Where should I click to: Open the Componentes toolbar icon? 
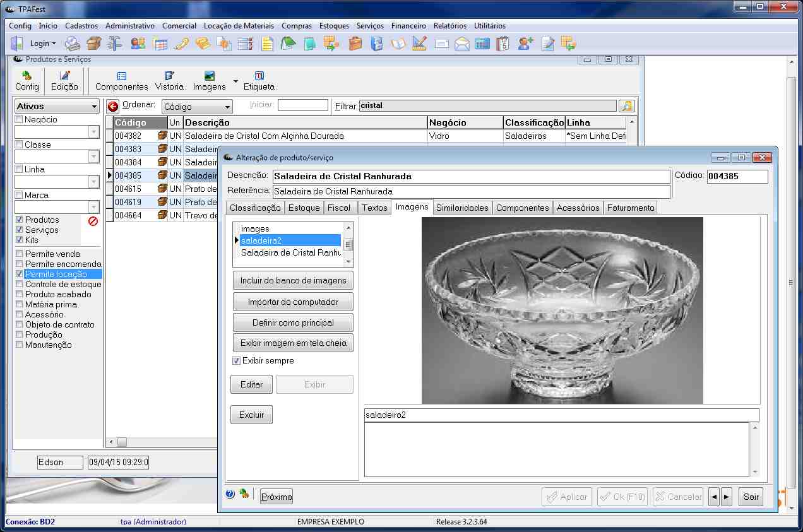tap(122, 81)
